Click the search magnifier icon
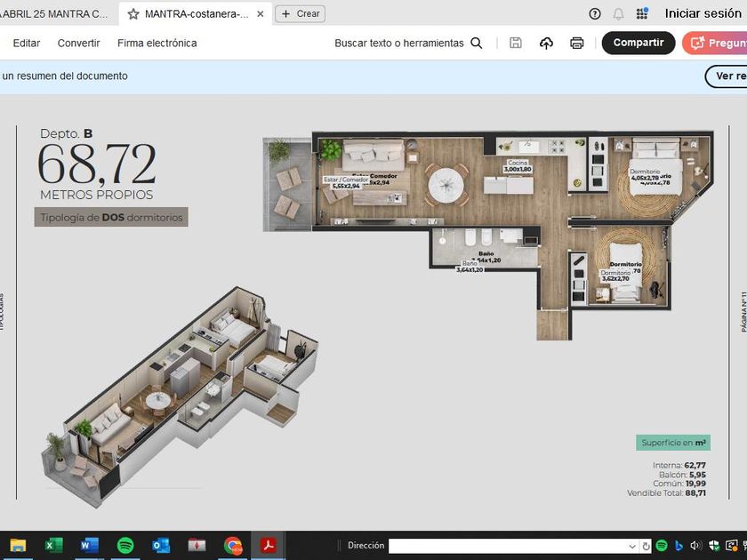747x560 pixels. pyautogui.click(x=477, y=43)
